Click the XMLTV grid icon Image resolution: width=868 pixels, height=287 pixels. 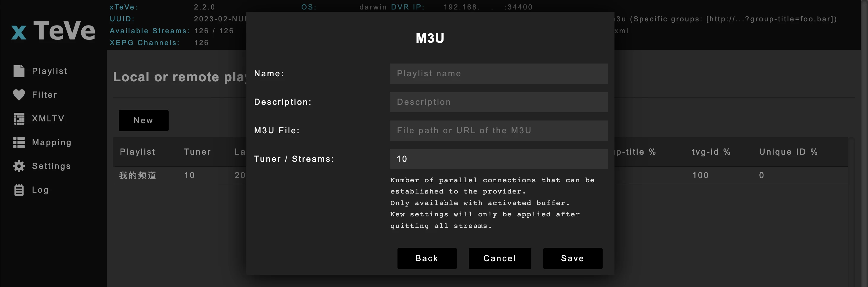coord(19,119)
